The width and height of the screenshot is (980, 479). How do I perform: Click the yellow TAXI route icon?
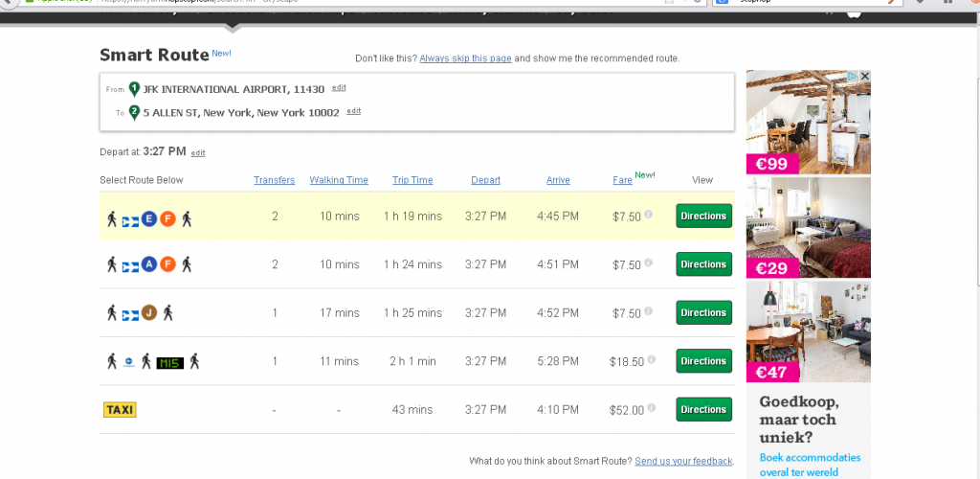point(120,410)
